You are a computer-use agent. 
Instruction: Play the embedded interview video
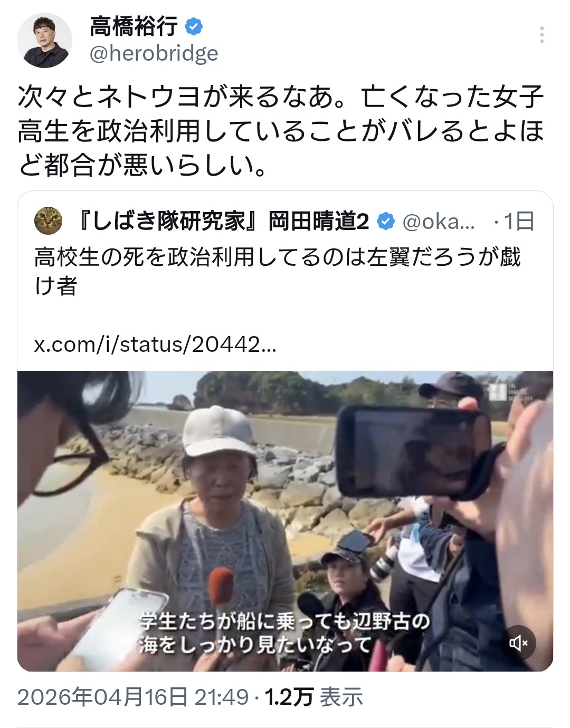[x=285, y=521]
